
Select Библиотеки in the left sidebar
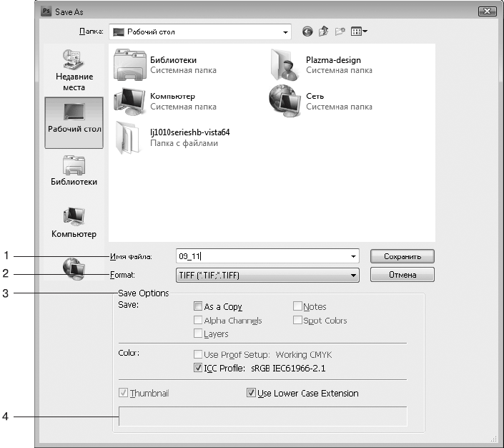[74, 170]
